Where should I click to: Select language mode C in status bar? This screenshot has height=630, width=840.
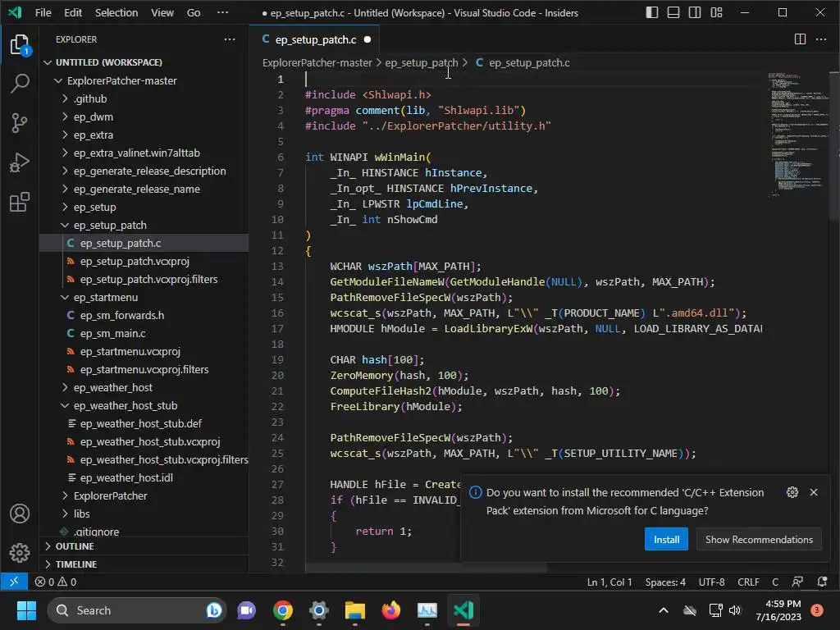775,582
